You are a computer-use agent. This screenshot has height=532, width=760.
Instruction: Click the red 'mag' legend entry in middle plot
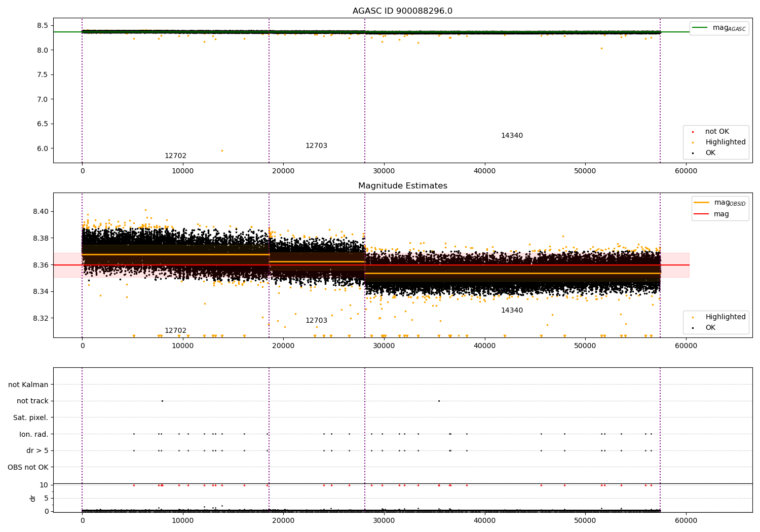(x=711, y=214)
